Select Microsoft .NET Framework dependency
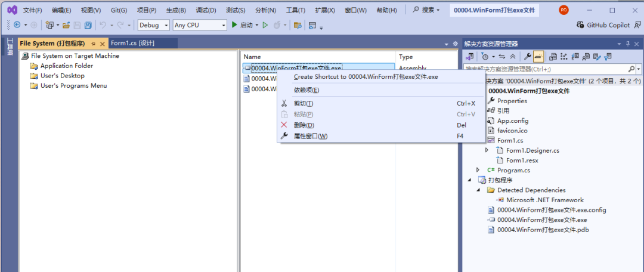Image resolution: width=644 pixels, height=272 pixels. 540,200
